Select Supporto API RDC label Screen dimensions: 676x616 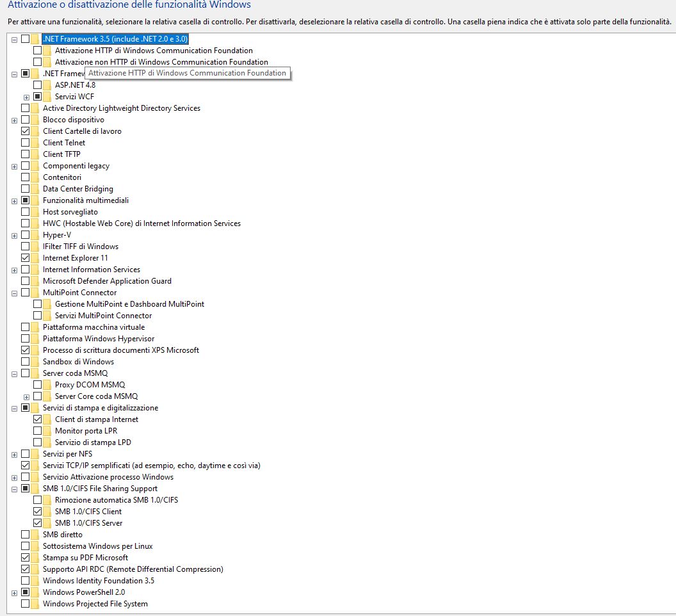(x=133, y=569)
